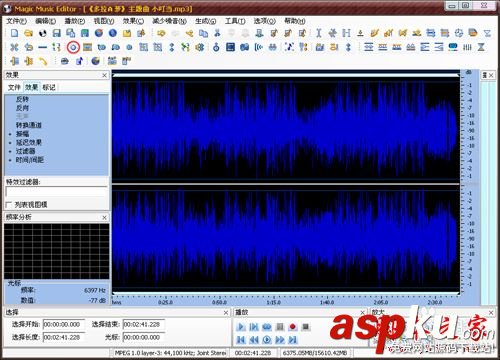Screen dimensions: 500x360
Task: Jump to the start with the skip-back button
Action: pyautogui.click(x=241, y=340)
